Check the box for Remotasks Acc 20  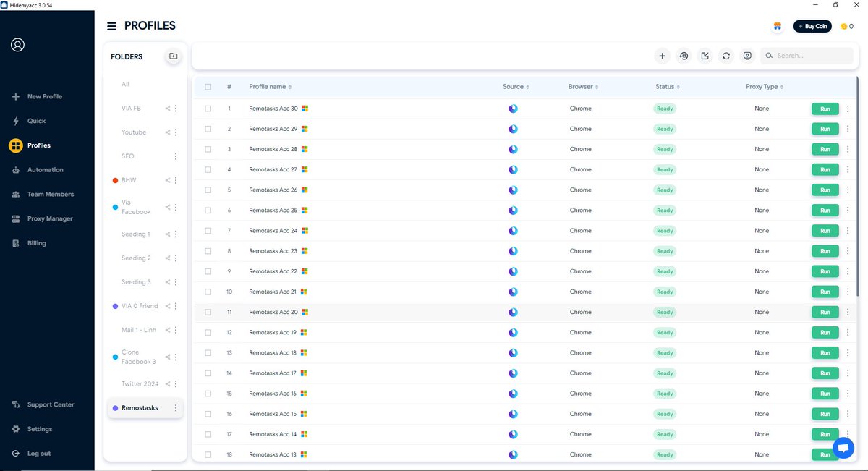(208, 313)
